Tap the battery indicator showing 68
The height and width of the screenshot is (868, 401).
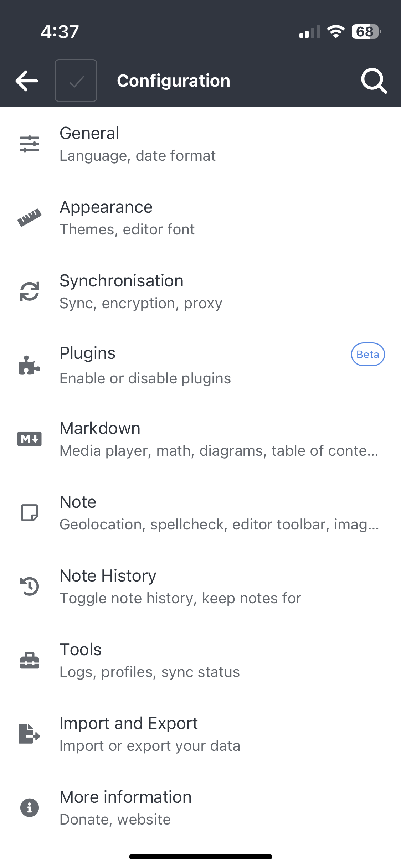(x=366, y=32)
